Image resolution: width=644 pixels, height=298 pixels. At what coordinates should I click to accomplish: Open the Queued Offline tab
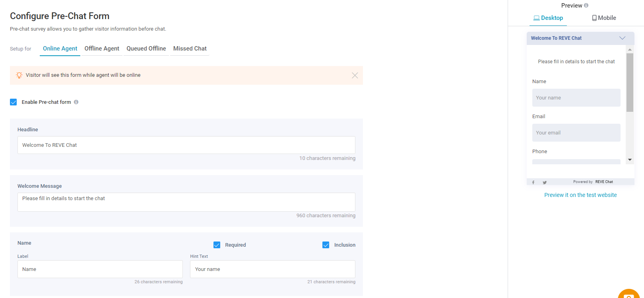[x=146, y=49]
